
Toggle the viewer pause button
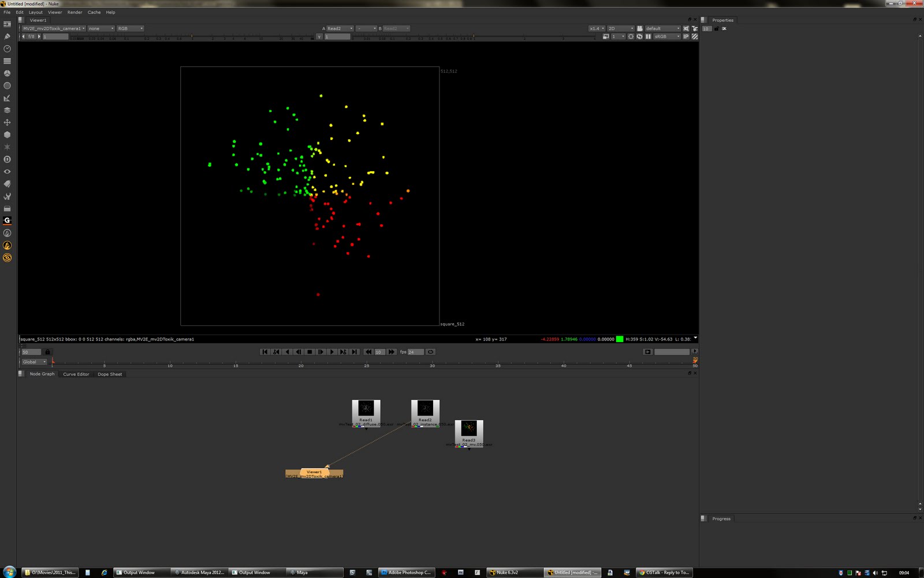coord(648,36)
